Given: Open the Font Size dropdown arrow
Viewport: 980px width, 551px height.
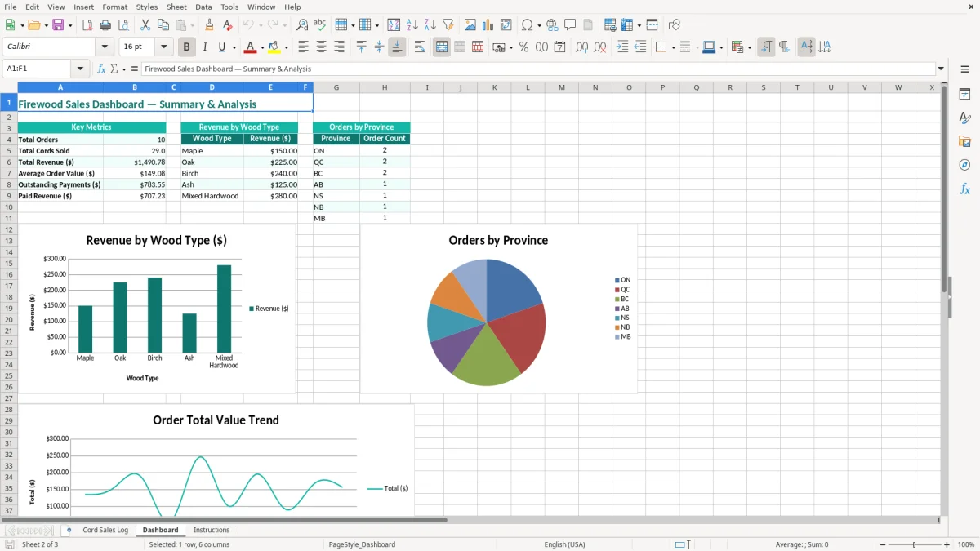Looking at the screenshot, I should [164, 47].
